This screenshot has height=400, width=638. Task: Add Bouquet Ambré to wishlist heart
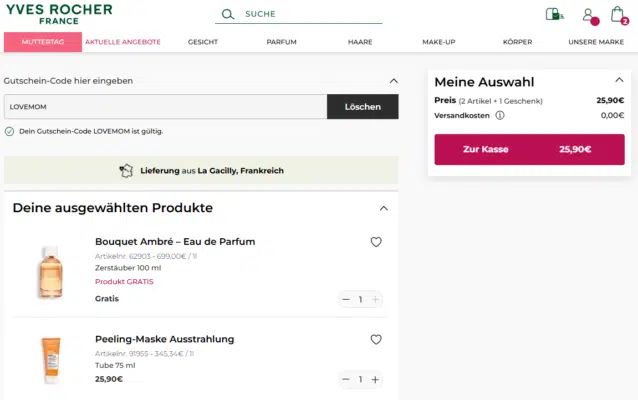[376, 242]
